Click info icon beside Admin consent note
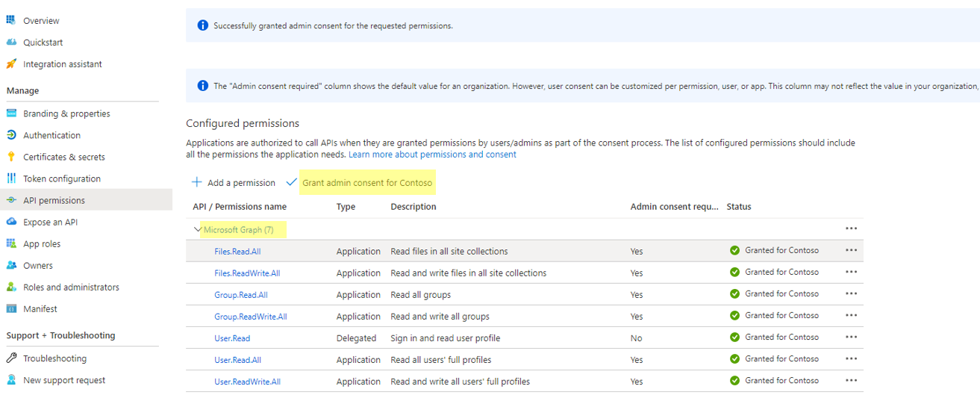The height and width of the screenshot is (401, 980). 202,86
